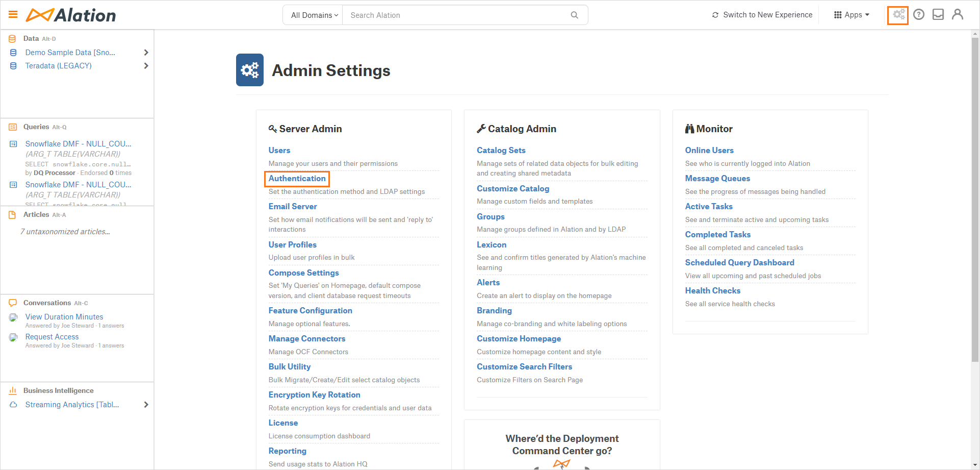Click the Data section database icon

(13, 39)
